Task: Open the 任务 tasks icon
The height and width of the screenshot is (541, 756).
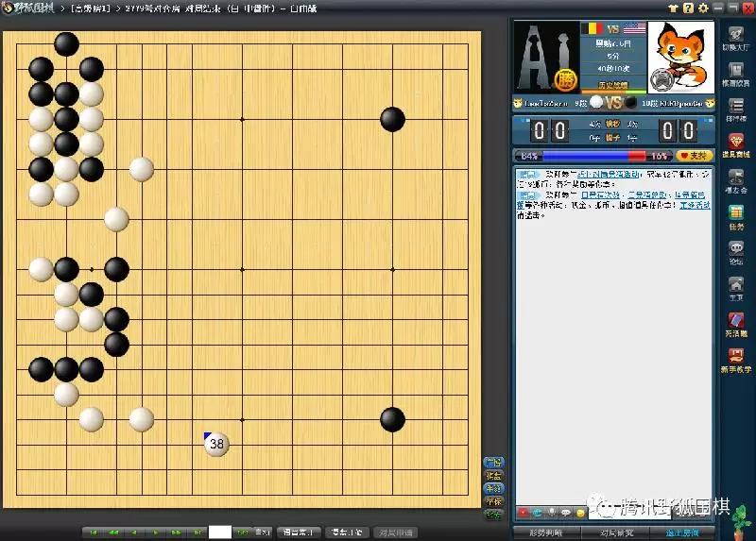Action: coord(736,216)
